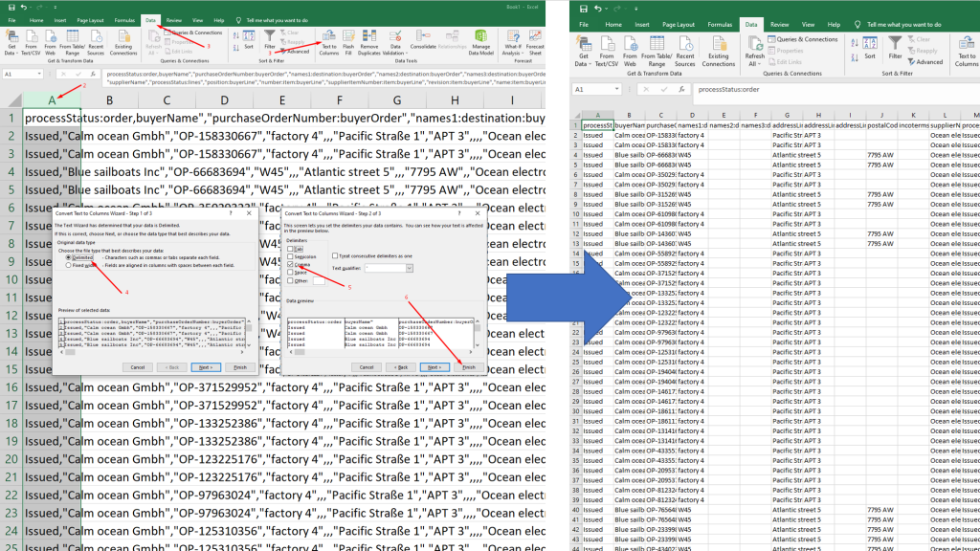Open the Sort dialog in left window
The image size is (980, 551).
tap(249, 38)
